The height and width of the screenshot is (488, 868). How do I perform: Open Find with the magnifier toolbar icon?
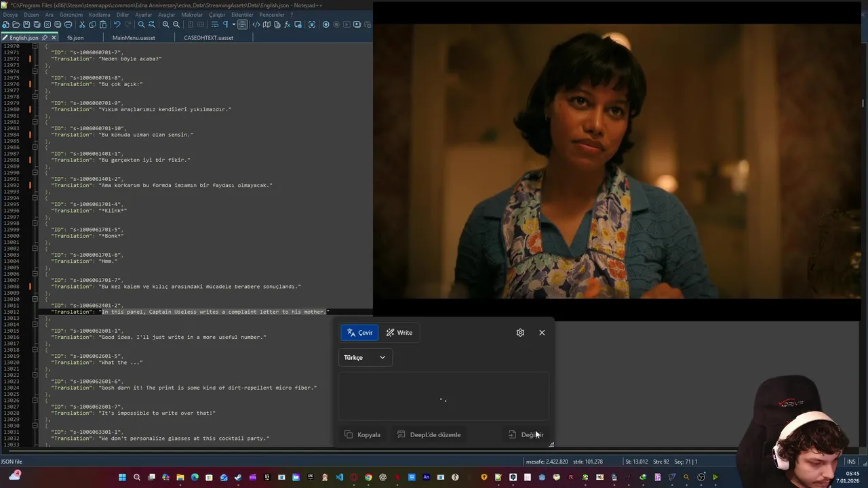(141, 24)
